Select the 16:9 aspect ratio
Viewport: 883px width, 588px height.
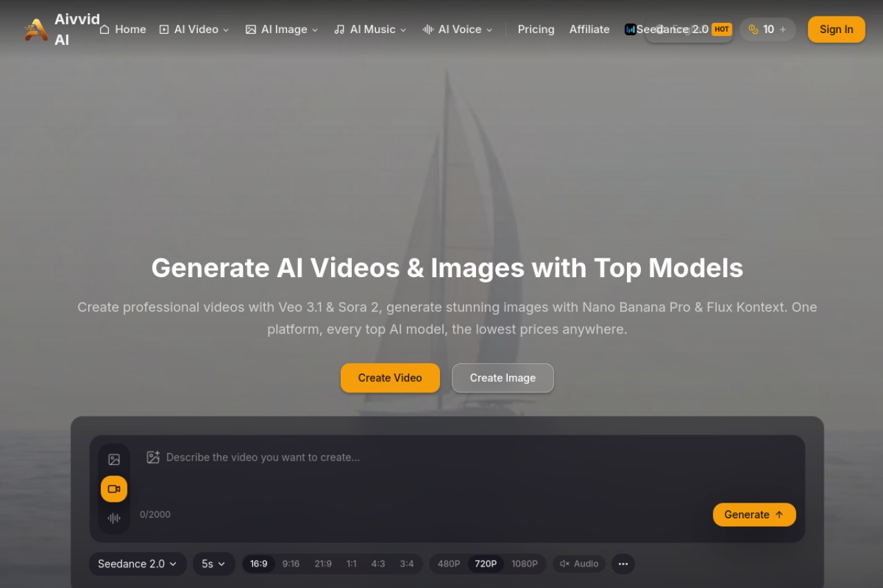click(259, 564)
